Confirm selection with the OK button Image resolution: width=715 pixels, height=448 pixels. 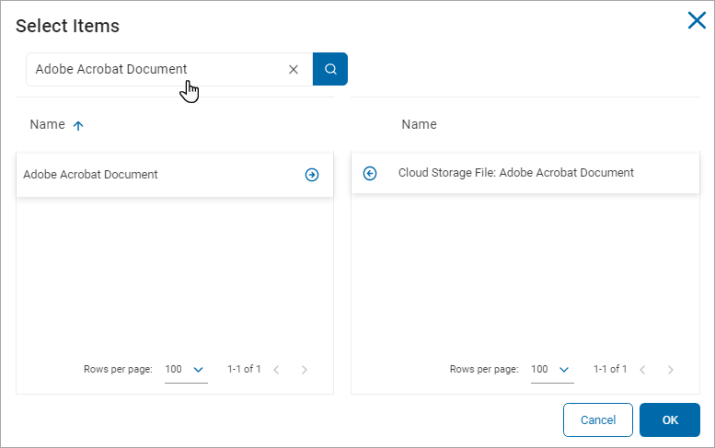[x=669, y=420]
